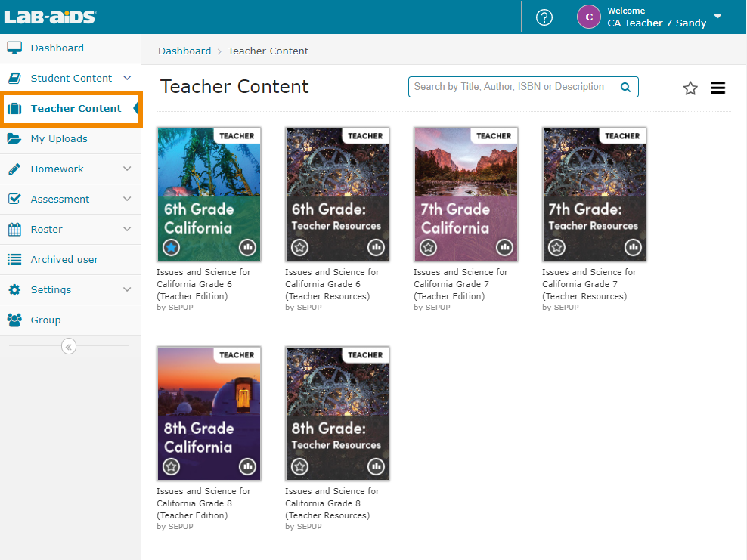Favorite the 8th Grade California book star
Viewport: 747px width, 560px height.
(x=172, y=466)
